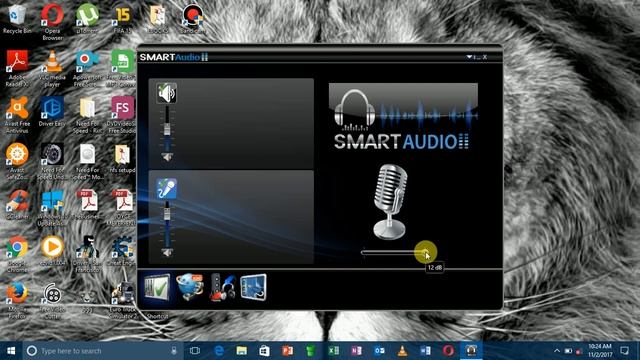The height and width of the screenshot is (360, 640).
Task: Close the SmartAudio window
Action: pyautogui.click(x=484, y=57)
